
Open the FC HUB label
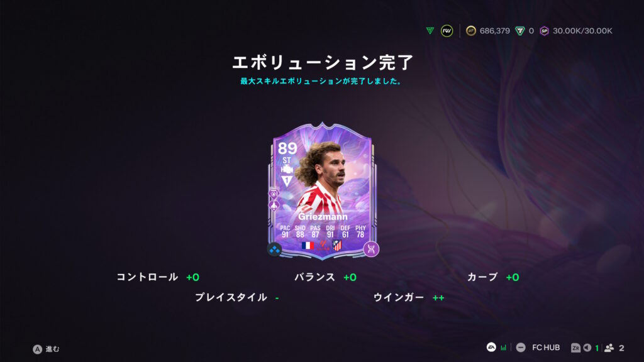click(546, 348)
